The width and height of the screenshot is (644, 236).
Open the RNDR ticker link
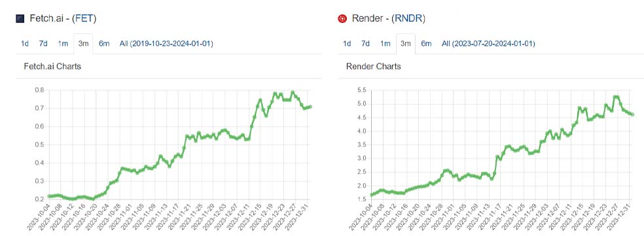pos(408,18)
